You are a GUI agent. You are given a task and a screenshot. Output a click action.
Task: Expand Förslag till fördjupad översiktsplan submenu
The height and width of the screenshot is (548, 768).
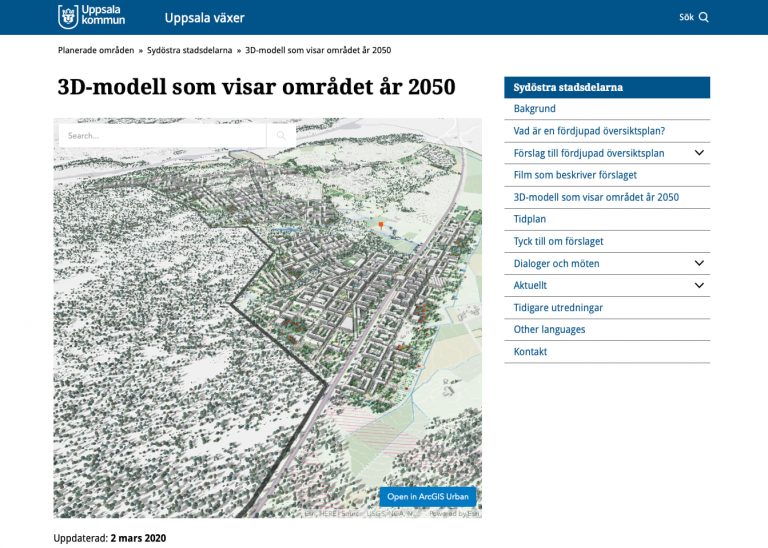click(699, 153)
